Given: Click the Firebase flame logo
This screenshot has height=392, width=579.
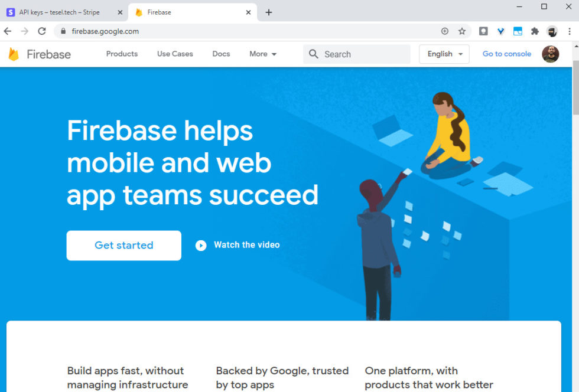Looking at the screenshot, I should click(x=13, y=54).
